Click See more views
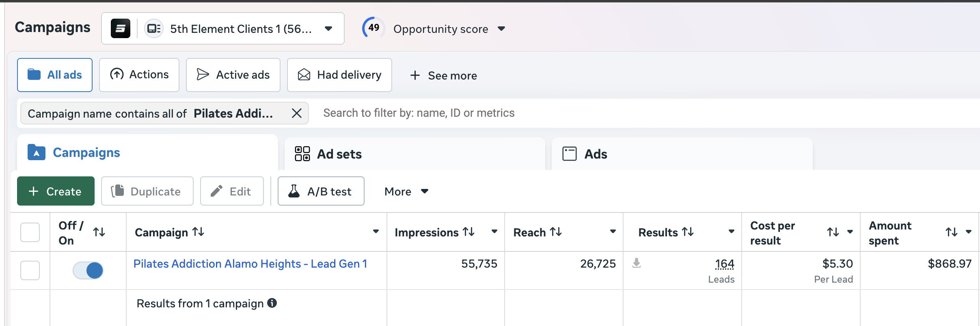The width and height of the screenshot is (980, 326). click(x=444, y=75)
